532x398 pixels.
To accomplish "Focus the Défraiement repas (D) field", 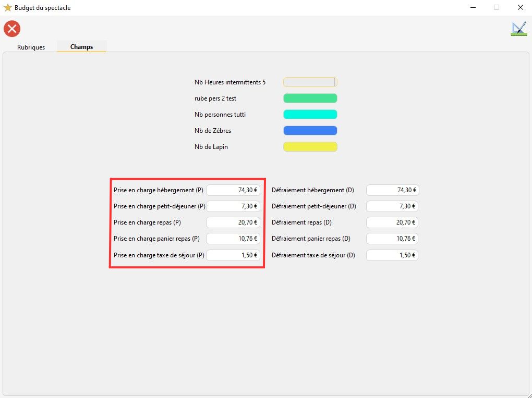I will [392, 222].
